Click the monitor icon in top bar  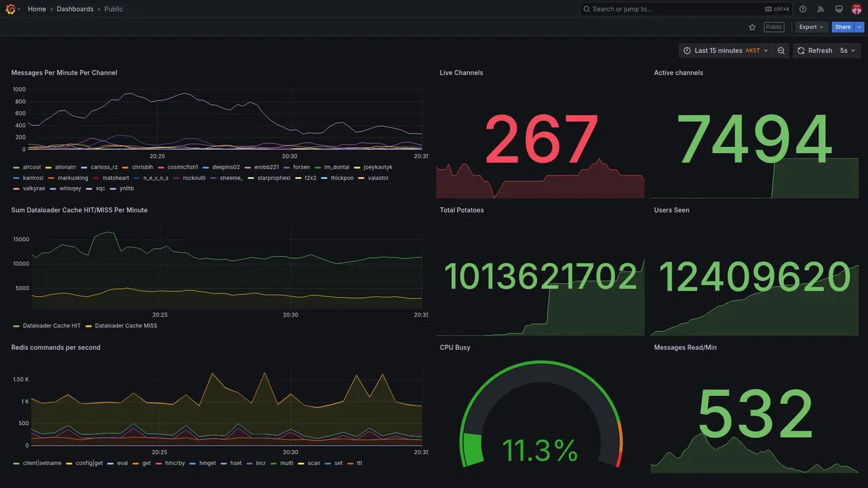pyautogui.click(x=839, y=9)
